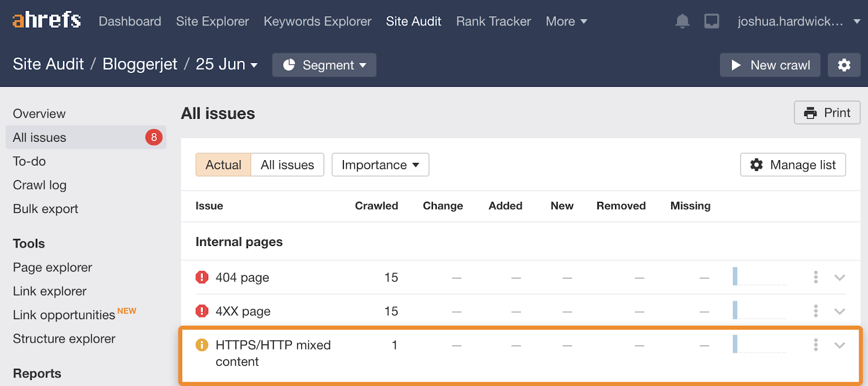Screen dimensions: 868x386
Task: Open Page explorer tool
Action: [53, 268]
